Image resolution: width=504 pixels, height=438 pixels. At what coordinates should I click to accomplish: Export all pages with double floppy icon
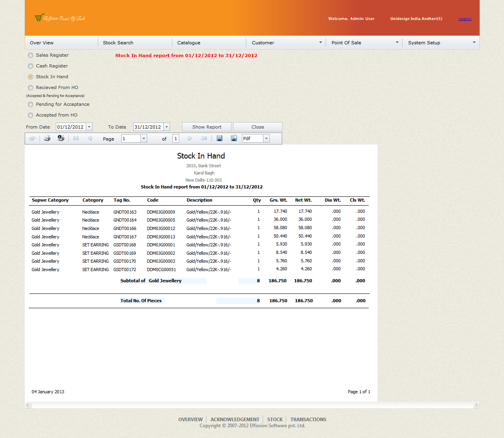point(234,138)
